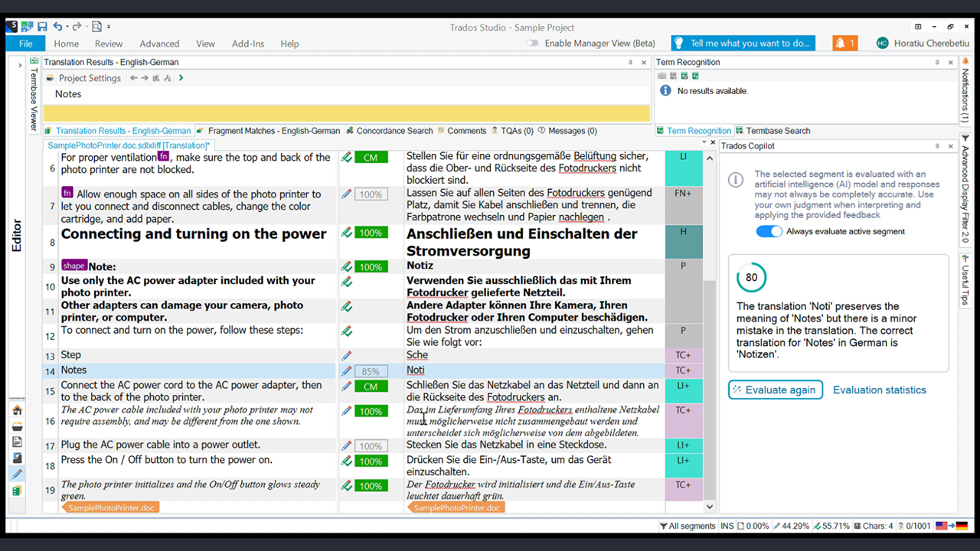Switch to Reports view in navigation sidebar

pos(17,458)
